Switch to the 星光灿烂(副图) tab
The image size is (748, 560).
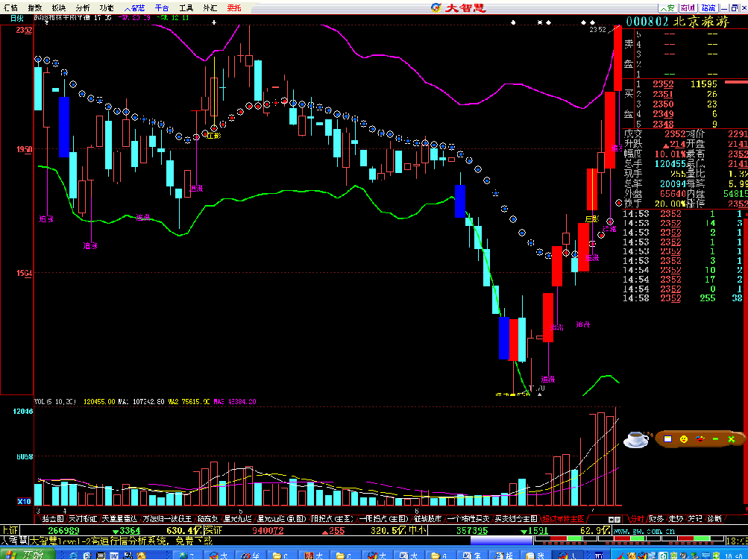(281, 518)
